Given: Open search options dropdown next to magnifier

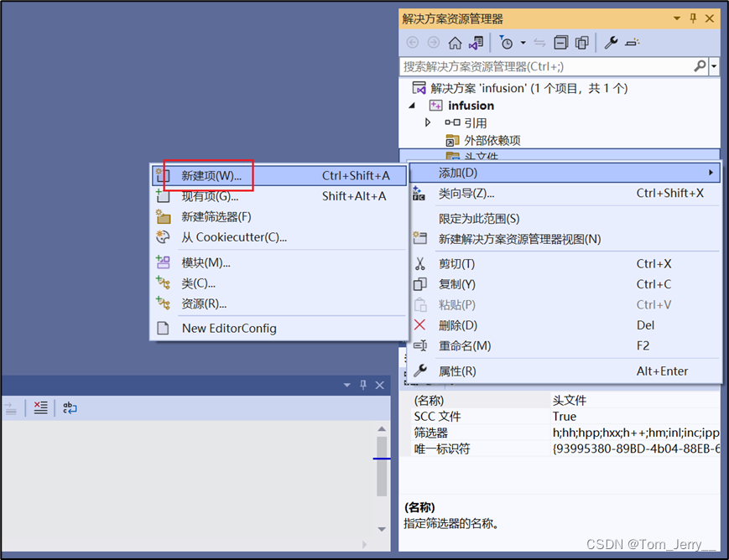Looking at the screenshot, I should click(x=714, y=66).
